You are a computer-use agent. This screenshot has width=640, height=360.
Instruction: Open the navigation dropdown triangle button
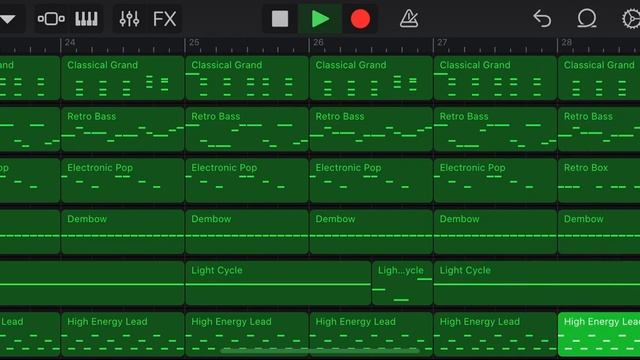pyautogui.click(x=8, y=19)
